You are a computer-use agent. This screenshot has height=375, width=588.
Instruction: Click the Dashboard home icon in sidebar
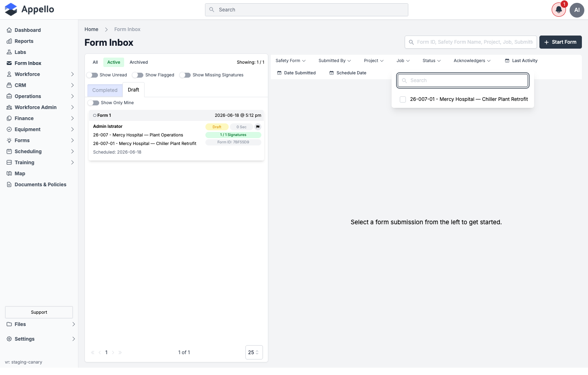pyautogui.click(x=9, y=30)
